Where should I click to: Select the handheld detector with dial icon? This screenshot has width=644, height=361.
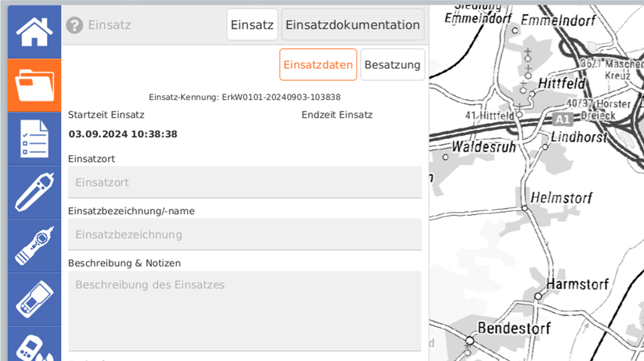click(35, 246)
